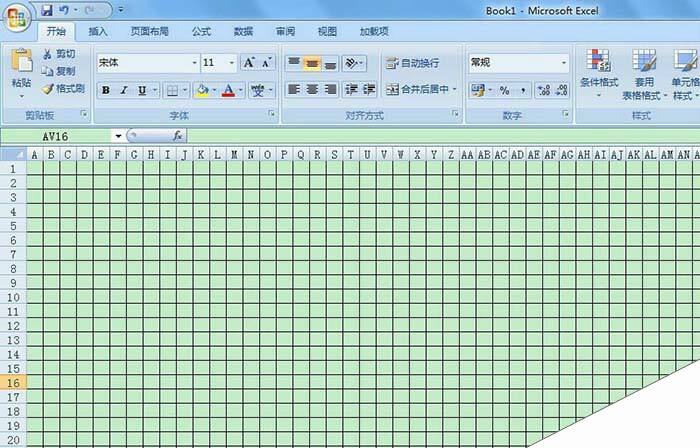Open the font color dropdown arrow
The width and height of the screenshot is (700, 448).
point(241,91)
